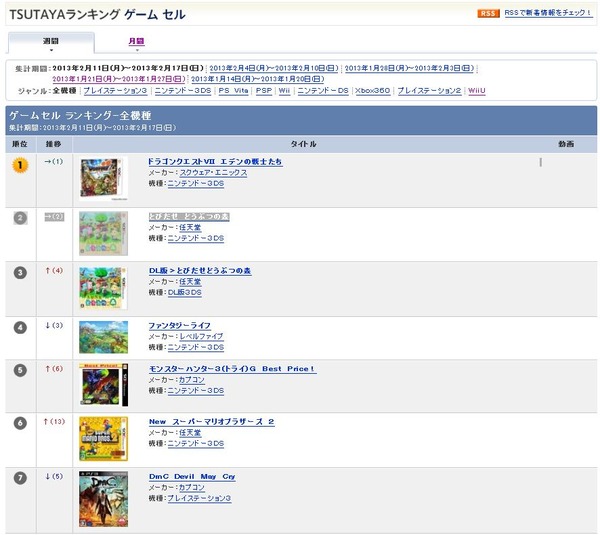600x535 pixels.
Task: Open the 2013年1月28日〜2月3日 period link
Action: [x=409, y=69]
